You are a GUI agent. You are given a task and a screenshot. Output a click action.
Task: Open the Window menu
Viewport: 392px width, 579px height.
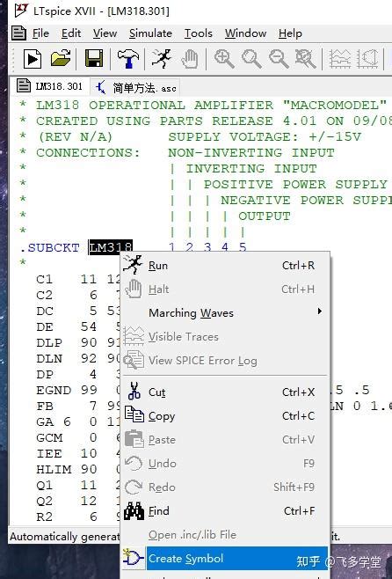(245, 33)
